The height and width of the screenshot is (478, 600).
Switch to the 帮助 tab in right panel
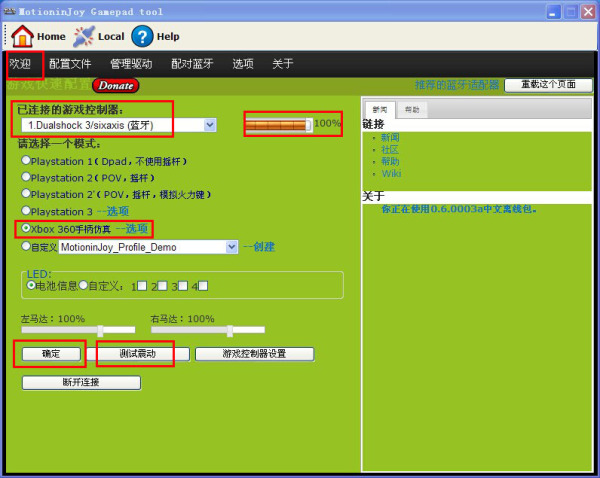tap(413, 109)
